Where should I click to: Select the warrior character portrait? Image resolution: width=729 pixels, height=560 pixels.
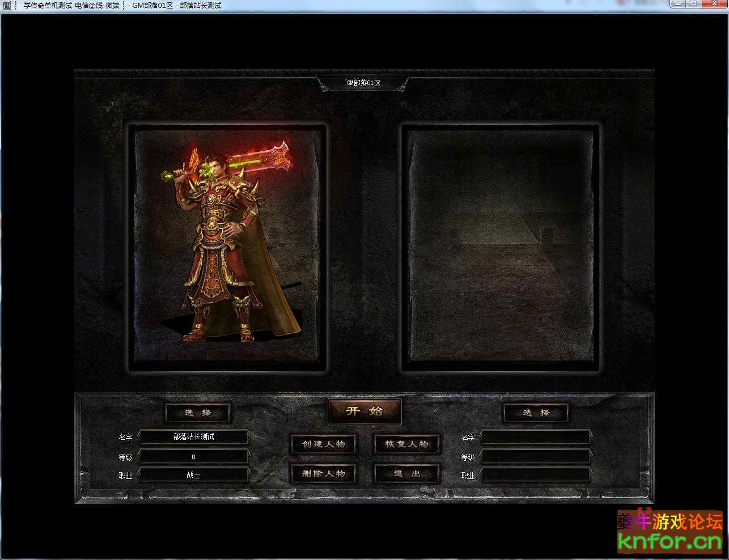227,247
